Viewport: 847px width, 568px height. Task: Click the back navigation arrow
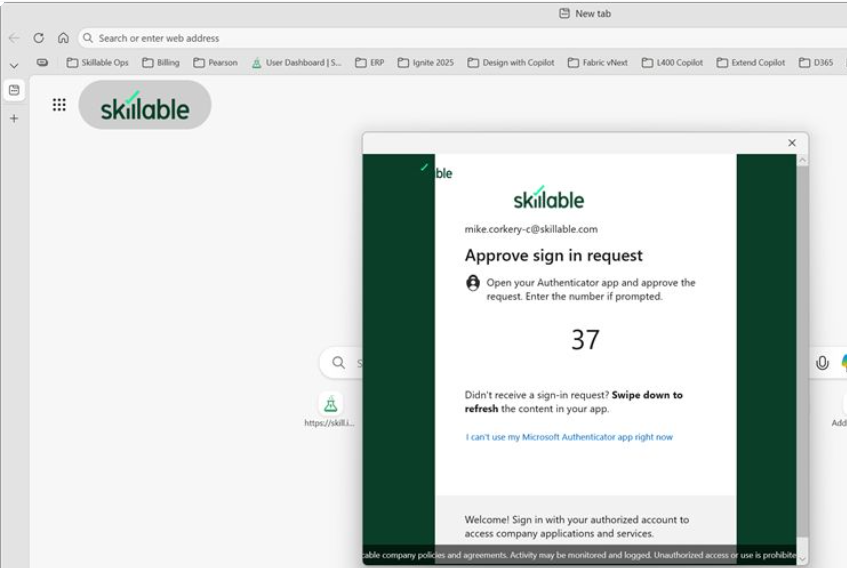[14, 38]
